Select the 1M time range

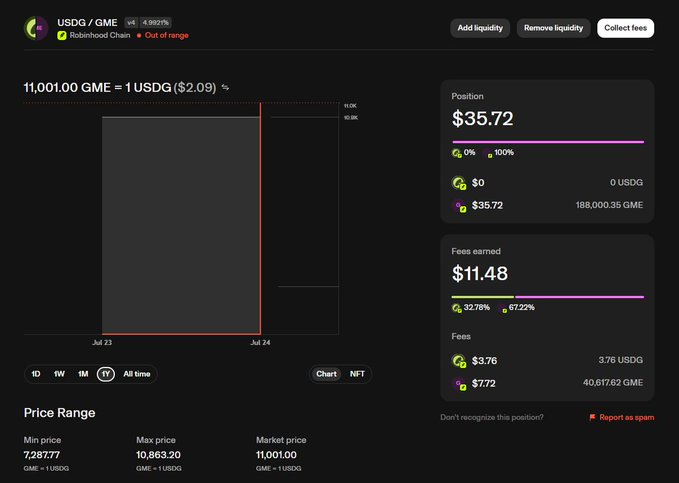83,374
